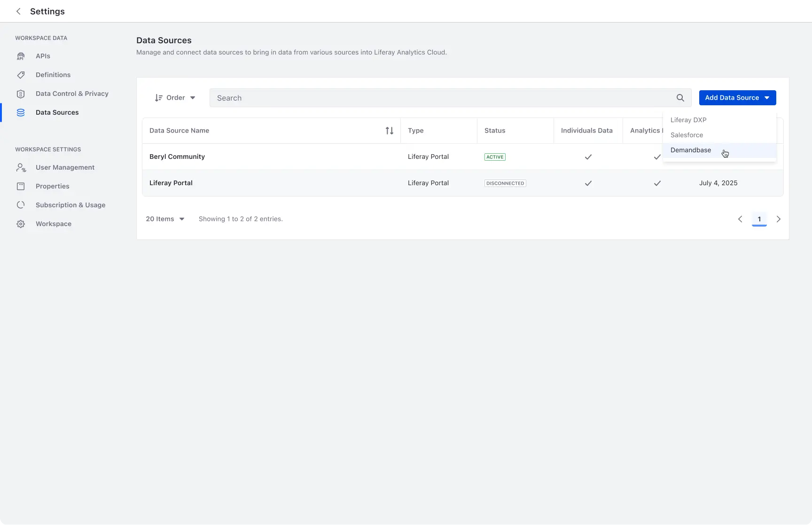Choose Liferay DXP from the menu
The height and width of the screenshot is (525, 812).
[719, 120]
